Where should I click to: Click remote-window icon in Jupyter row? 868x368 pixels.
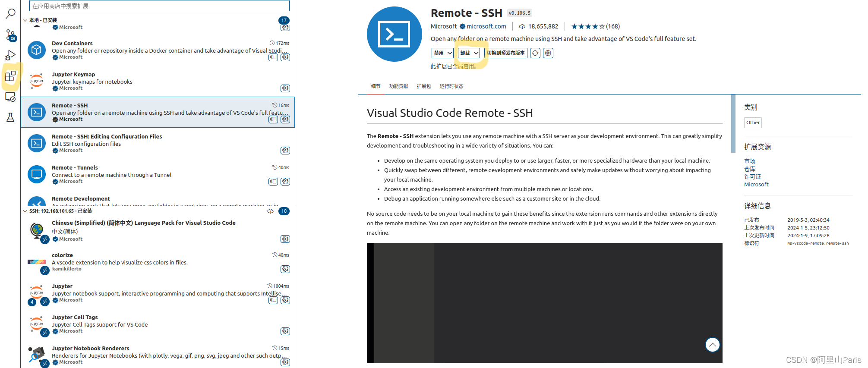pyautogui.click(x=273, y=300)
